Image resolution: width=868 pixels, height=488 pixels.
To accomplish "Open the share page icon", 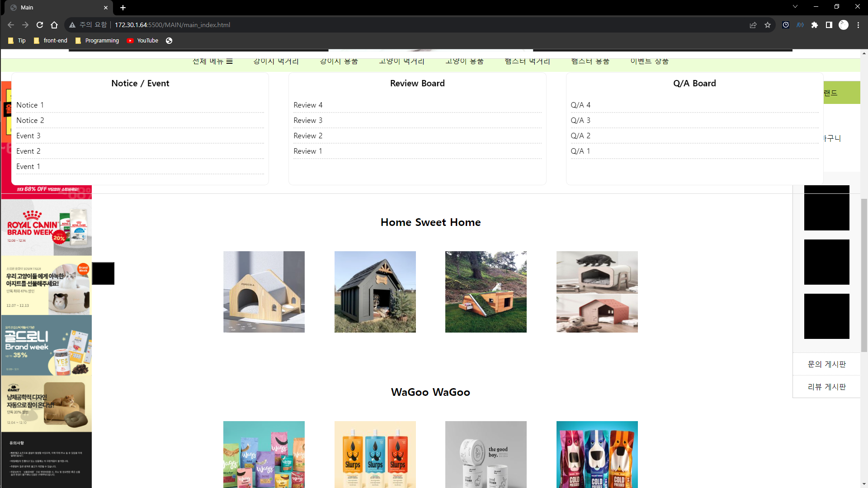I will point(753,25).
